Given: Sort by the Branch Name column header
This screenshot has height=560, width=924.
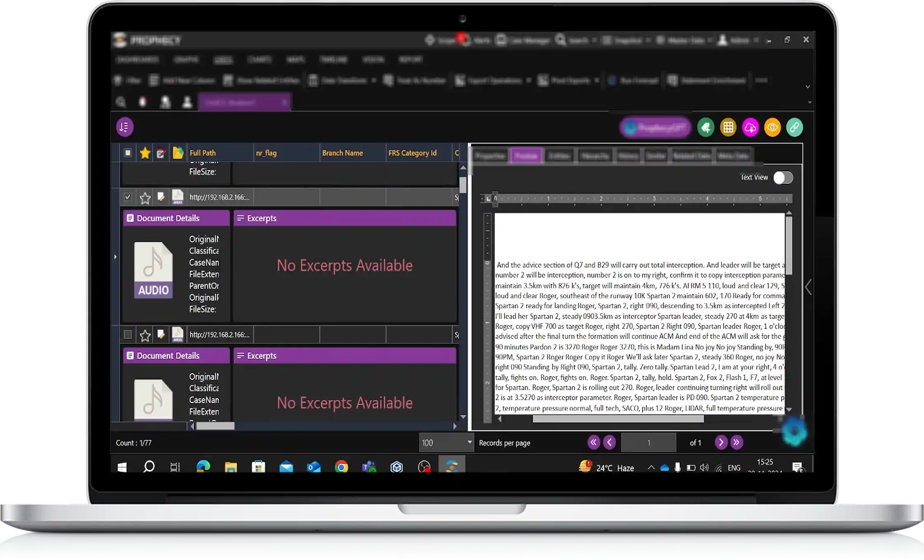Looking at the screenshot, I should [342, 153].
